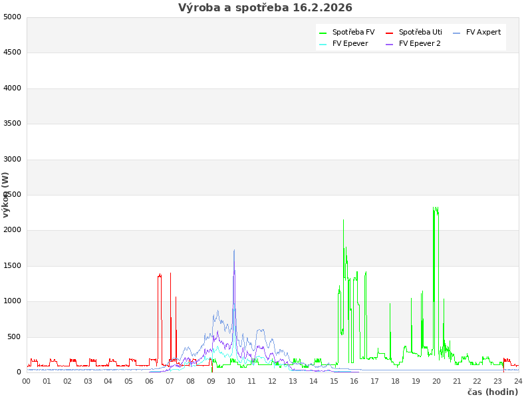Select the chart title Výroba a spotřeba
Image resolution: width=532 pixels, height=399 pixels.
[265, 8]
